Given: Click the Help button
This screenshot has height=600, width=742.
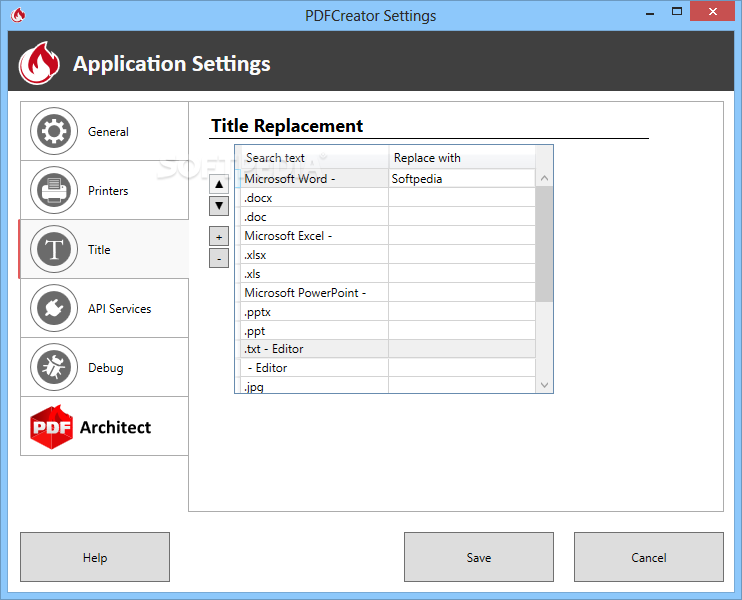Looking at the screenshot, I should tap(95, 557).
